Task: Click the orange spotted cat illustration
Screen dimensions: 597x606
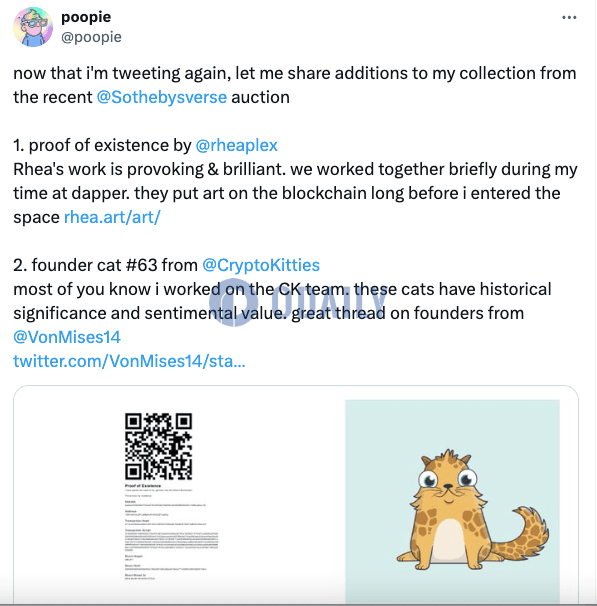Action: pyautogui.click(x=472, y=509)
